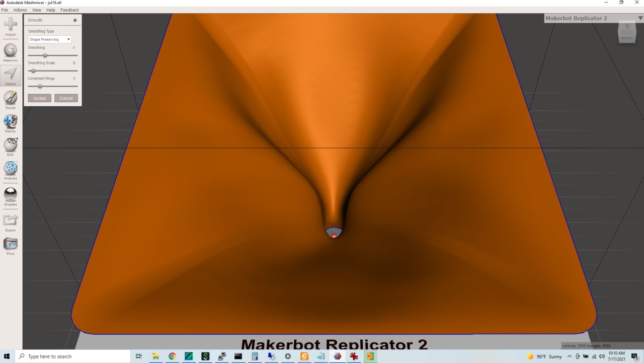Click the Smoothing Scale value 8
This screenshot has height=363, width=644.
(74, 63)
